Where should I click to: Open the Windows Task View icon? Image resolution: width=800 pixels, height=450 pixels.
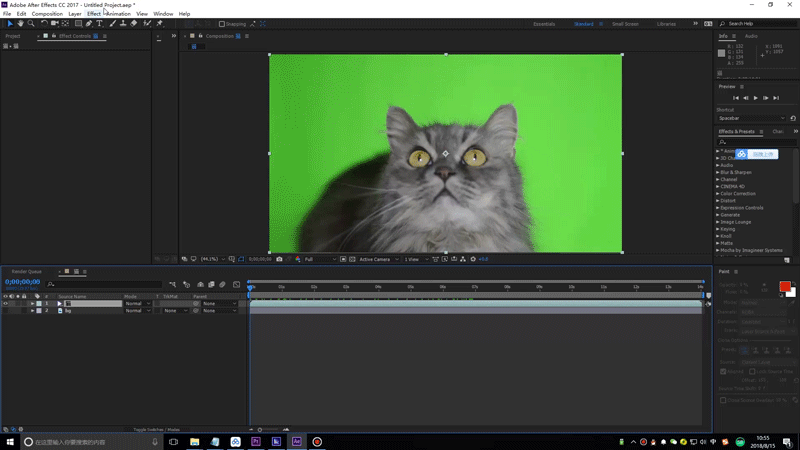[x=173, y=441]
